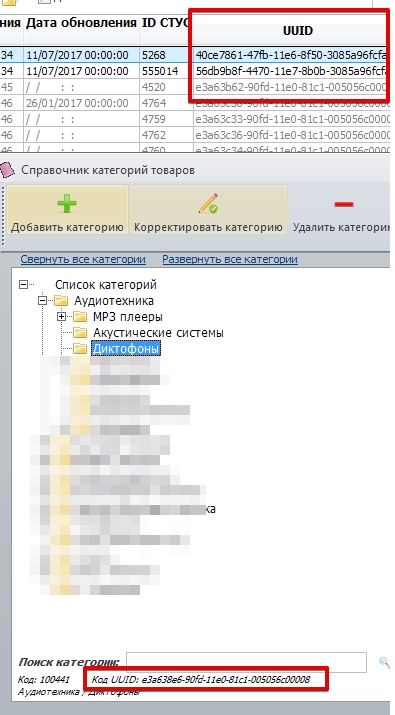Click the Свернуть все категории link
Screen dimensions: 395x715
click(83, 259)
